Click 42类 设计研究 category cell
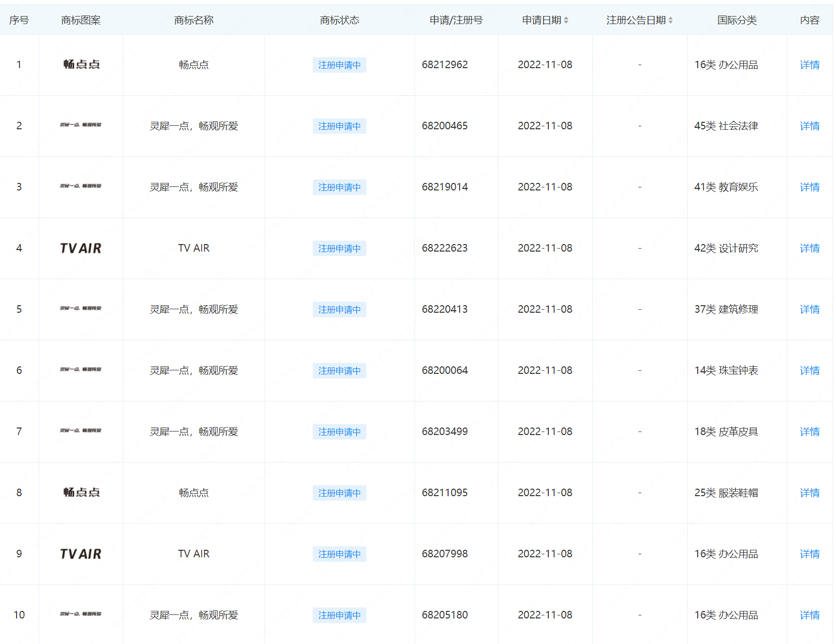836x644 pixels. click(x=726, y=248)
